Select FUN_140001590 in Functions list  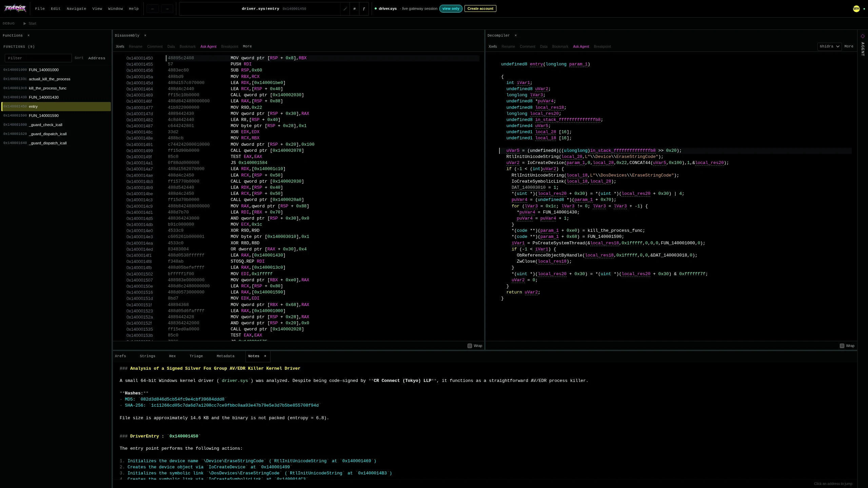(x=56, y=116)
